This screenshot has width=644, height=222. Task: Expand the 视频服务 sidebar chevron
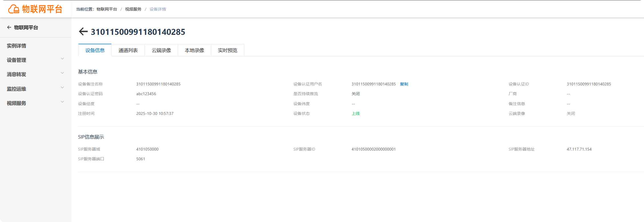point(62,102)
